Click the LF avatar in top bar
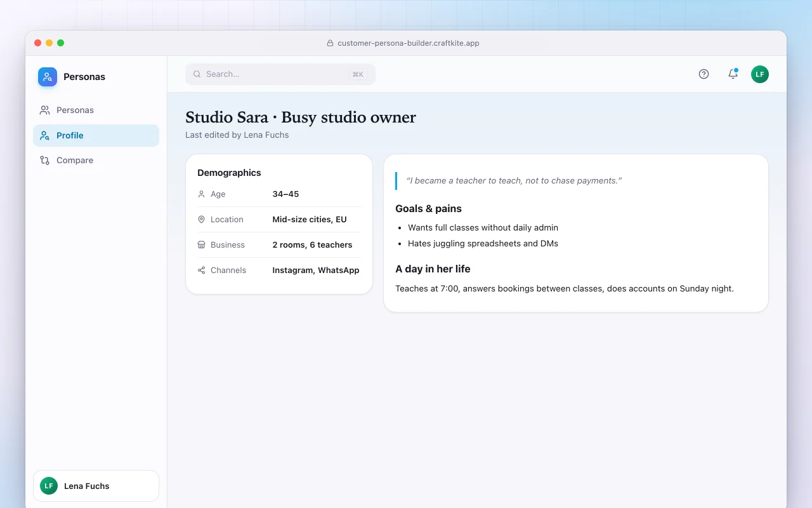The width and height of the screenshot is (812, 508). [760, 74]
